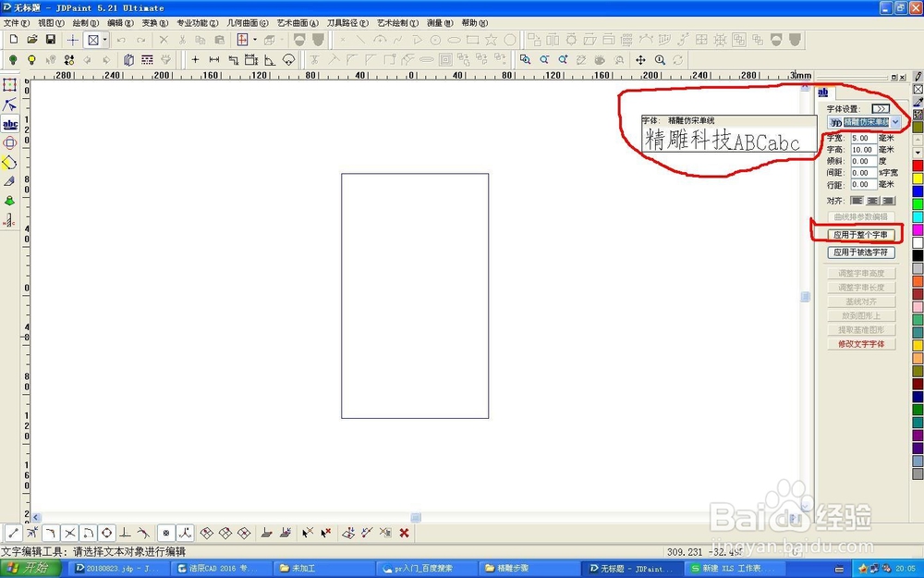
Task: Select right text alignment option
Action: pyautogui.click(x=889, y=201)
